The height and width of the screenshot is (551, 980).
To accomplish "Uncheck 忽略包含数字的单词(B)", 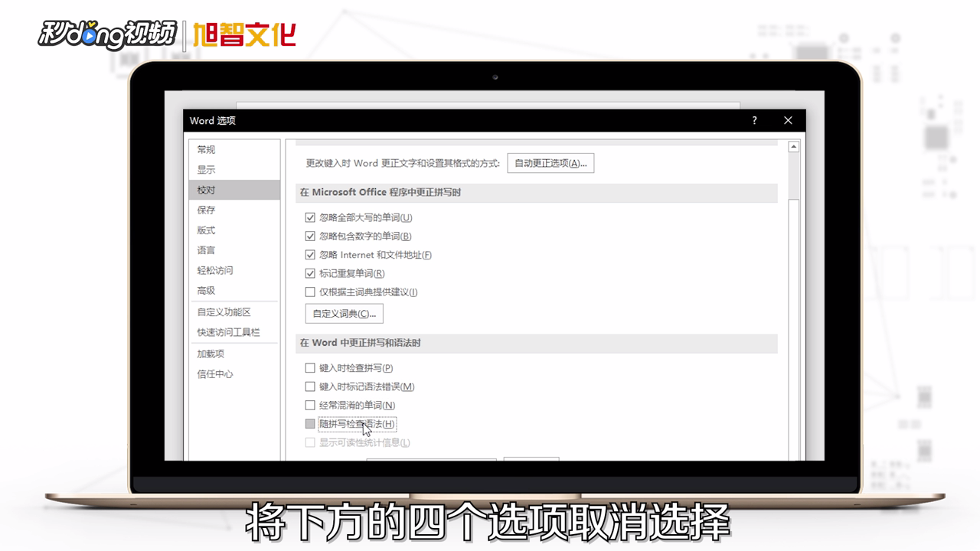I will [310, 236].
